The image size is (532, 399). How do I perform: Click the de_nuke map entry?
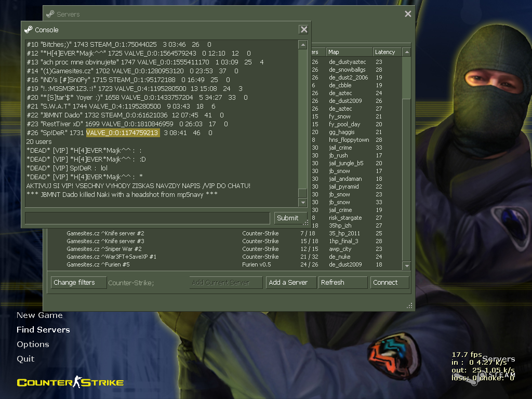tap(340, 257)
